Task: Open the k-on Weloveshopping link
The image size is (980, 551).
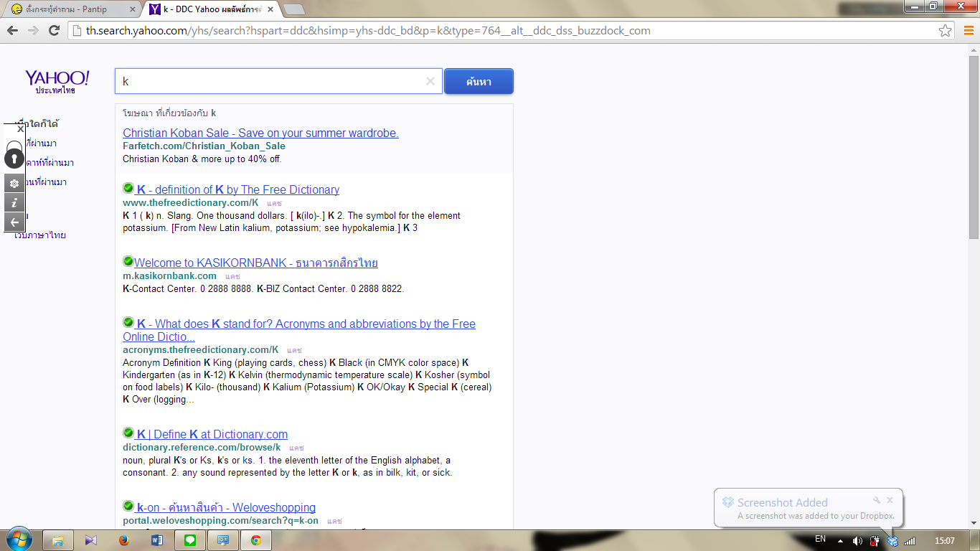Action: (226, 507)
